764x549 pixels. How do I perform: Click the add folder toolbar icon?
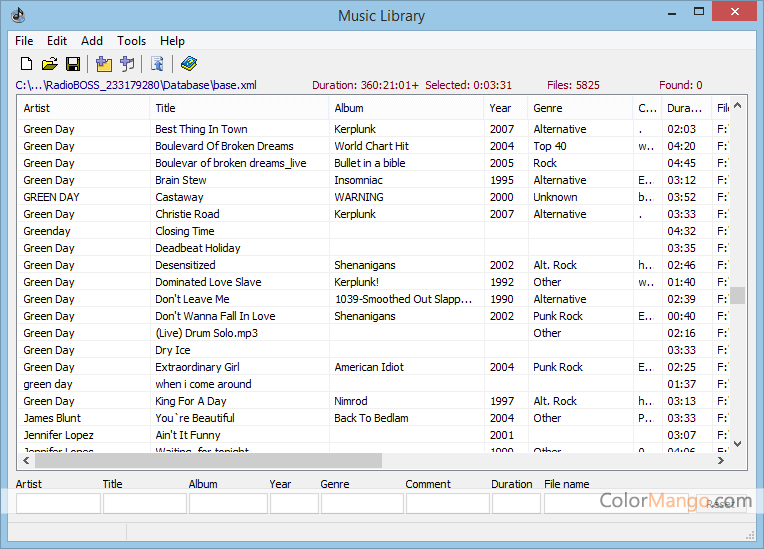point(104,64)
